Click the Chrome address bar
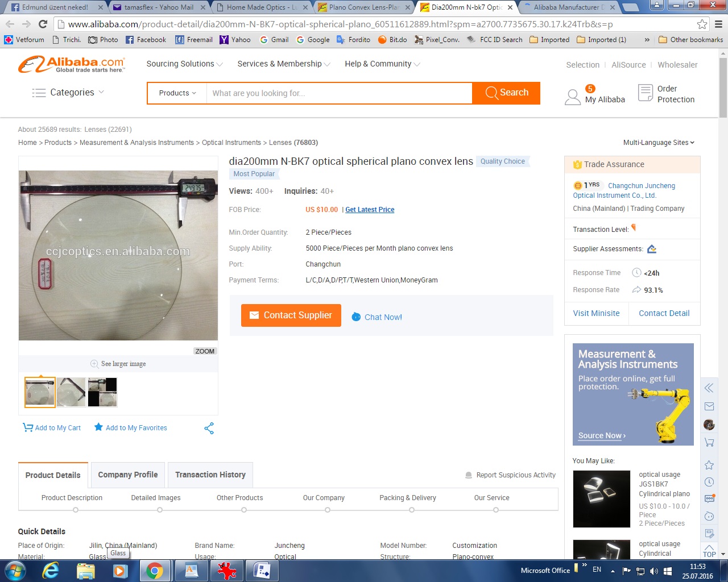728x582 pixels. 375,24
